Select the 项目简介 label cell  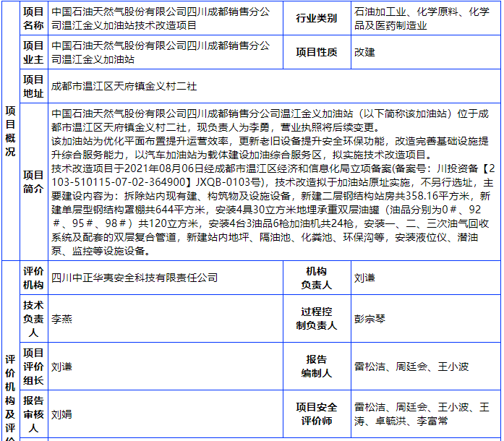click(33, 181)
